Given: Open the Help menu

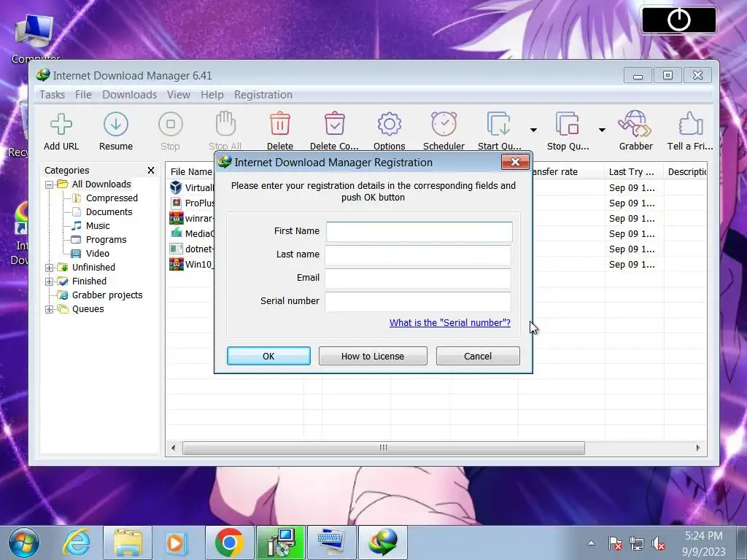Looking at the screenshot, I should (x=212, y=95).
